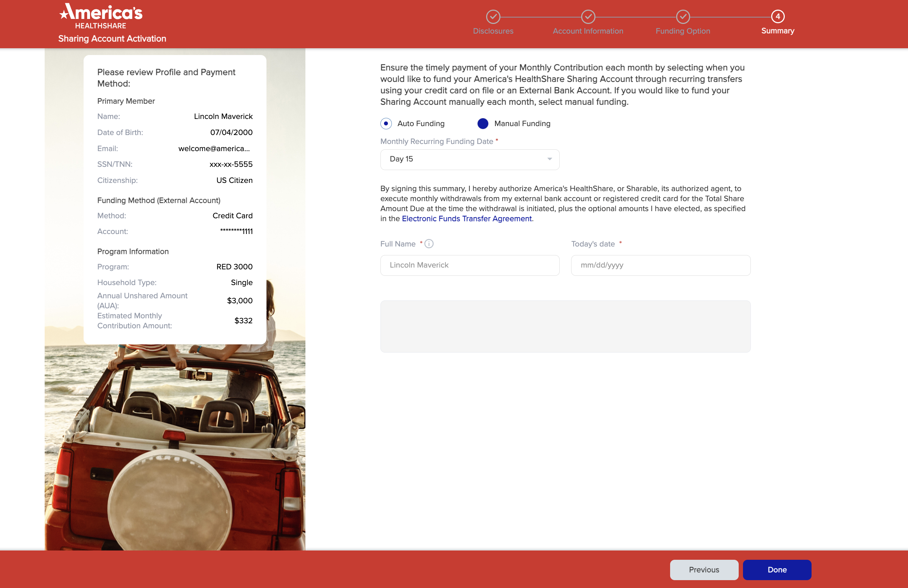
Task: Select the Auto Funding radio button
Action: click(x=386, y=124)
